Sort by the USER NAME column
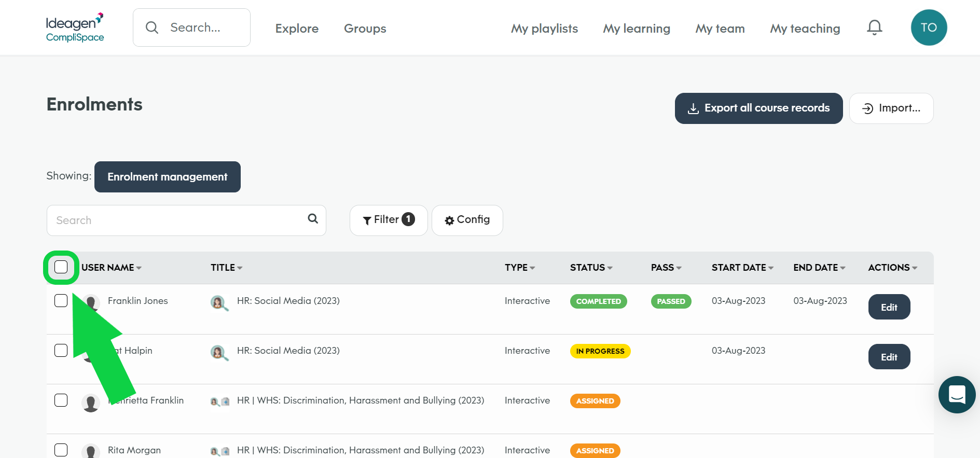Image resolution: width=980 pixels, height=458 pixels. pyautogui.click(x=112, y=268)
